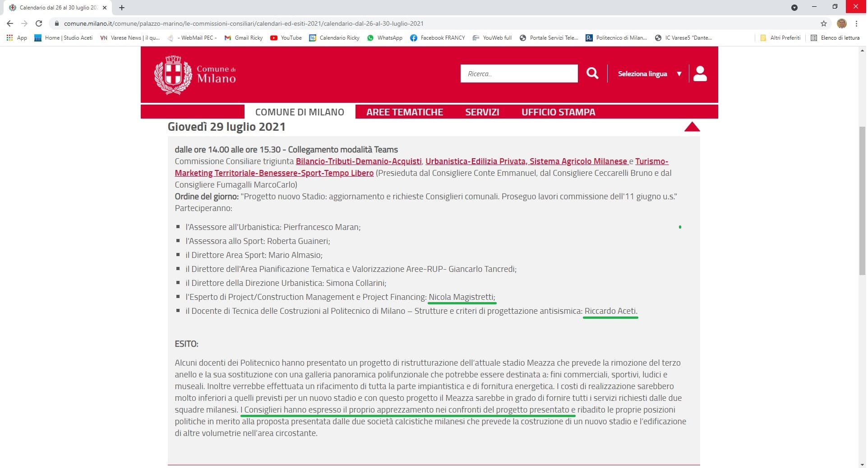Screen dimensions: 868x468
Task: Open Elenco di lettura
Action: (835, 38)
